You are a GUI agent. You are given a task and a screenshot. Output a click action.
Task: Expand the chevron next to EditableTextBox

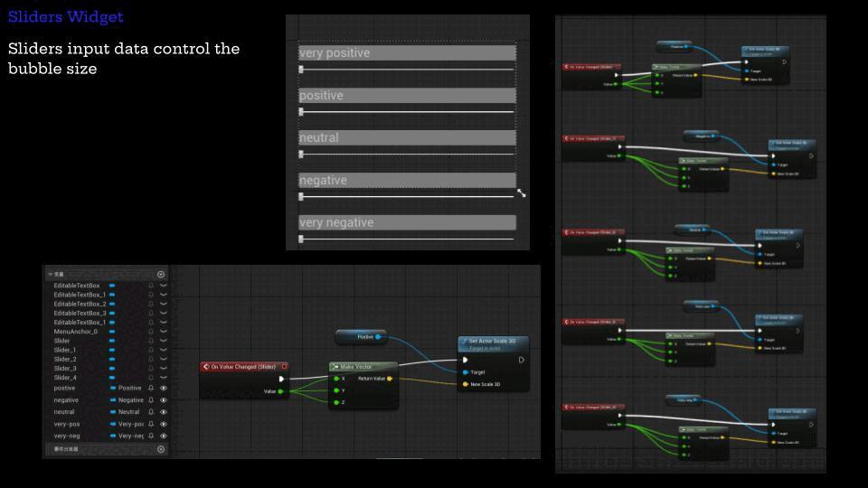point(164,286)
